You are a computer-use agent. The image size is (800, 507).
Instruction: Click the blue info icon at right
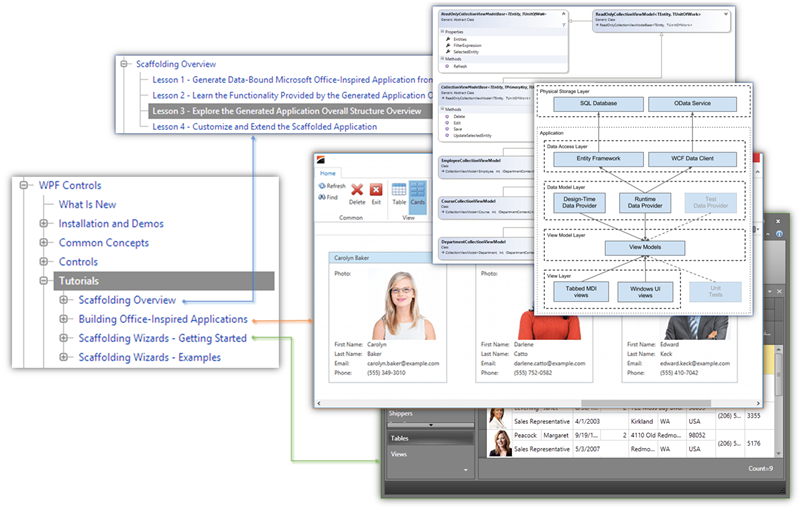[x=779, y=234]
